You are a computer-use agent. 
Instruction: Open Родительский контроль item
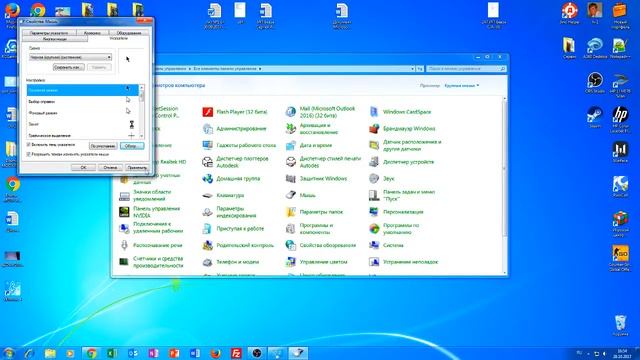coord(238,245)
